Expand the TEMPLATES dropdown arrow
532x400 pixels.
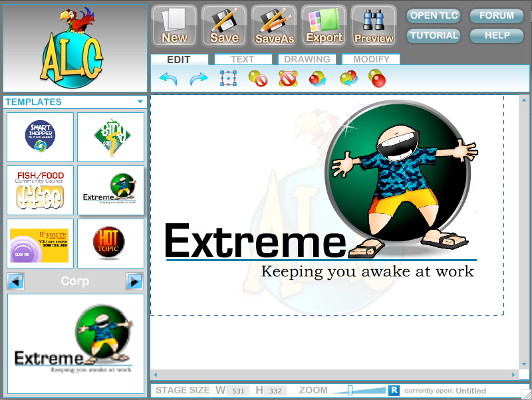pos(140,102)
